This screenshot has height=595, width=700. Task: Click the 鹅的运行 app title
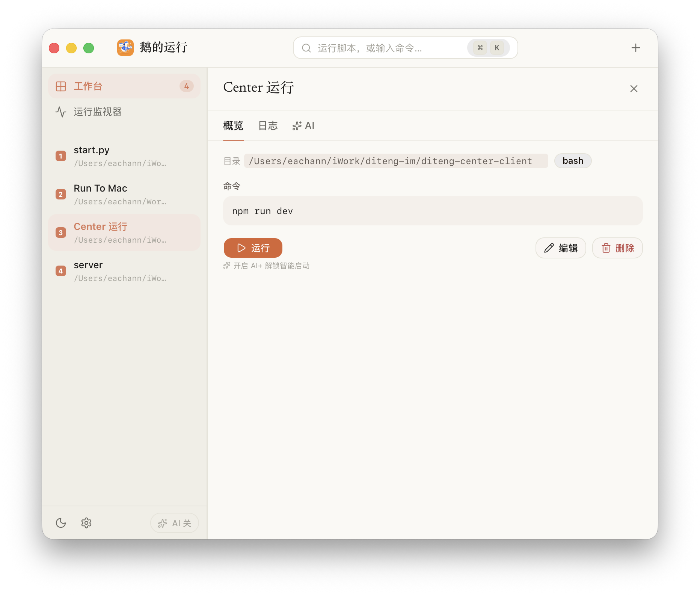(x=163, y=47)
